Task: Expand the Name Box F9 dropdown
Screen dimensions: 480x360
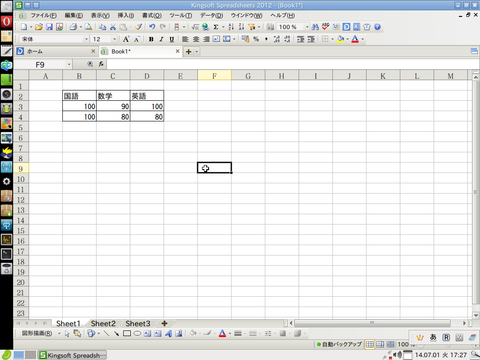Action: click(69, 64)
